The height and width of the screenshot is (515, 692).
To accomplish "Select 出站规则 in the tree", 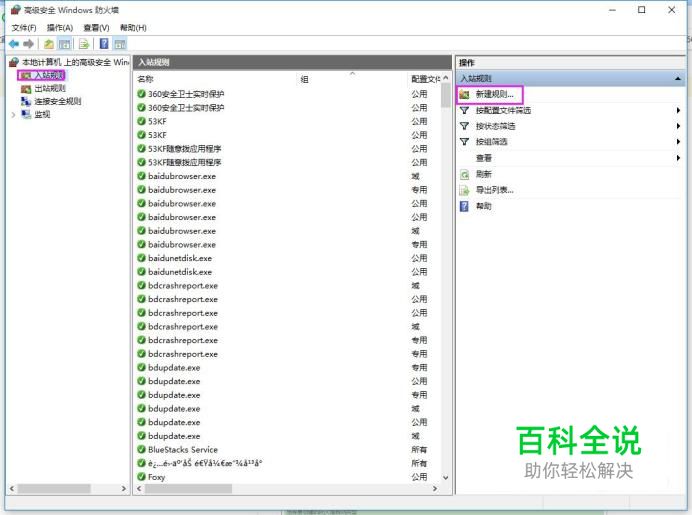I will 50,88.
